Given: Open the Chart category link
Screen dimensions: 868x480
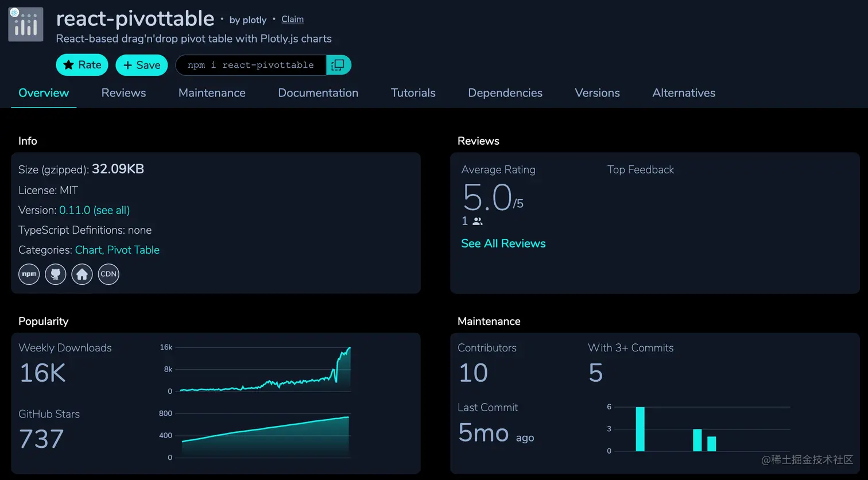Looking at the screenshot, I should 88,250.
